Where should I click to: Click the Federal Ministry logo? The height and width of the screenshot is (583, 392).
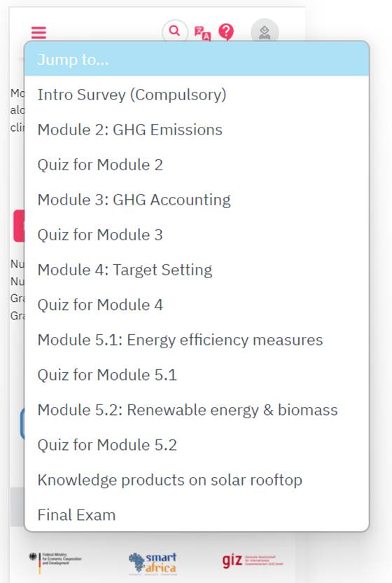click(x=55, y=561)
